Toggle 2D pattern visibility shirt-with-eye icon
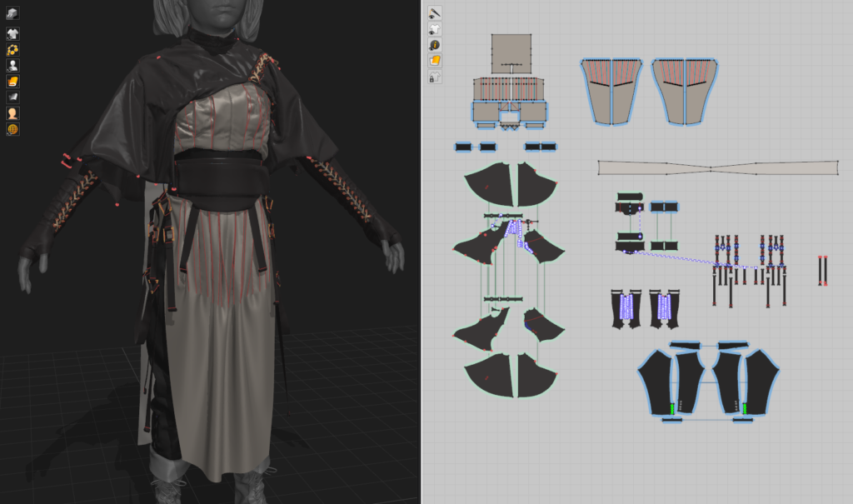This screenshot has width=853, height=504. pos(434,29)
